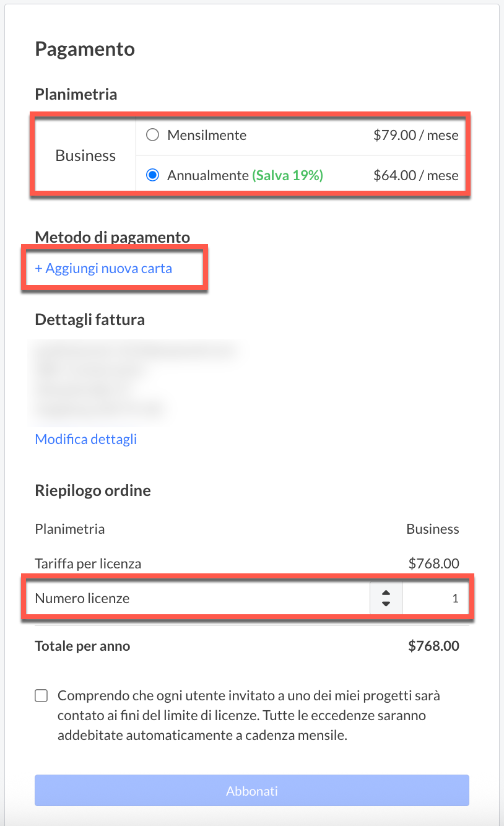Click the Business plan cell
Screen dimensions: 504x826
[85, 155]
